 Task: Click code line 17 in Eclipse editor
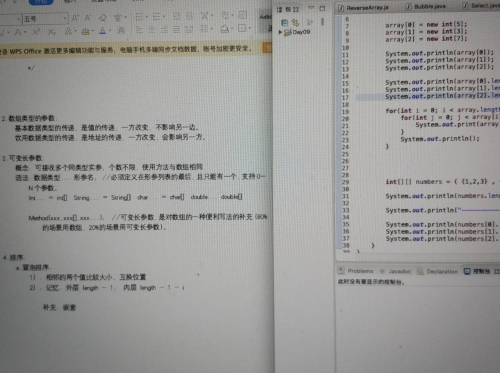[x=428, y=97]
